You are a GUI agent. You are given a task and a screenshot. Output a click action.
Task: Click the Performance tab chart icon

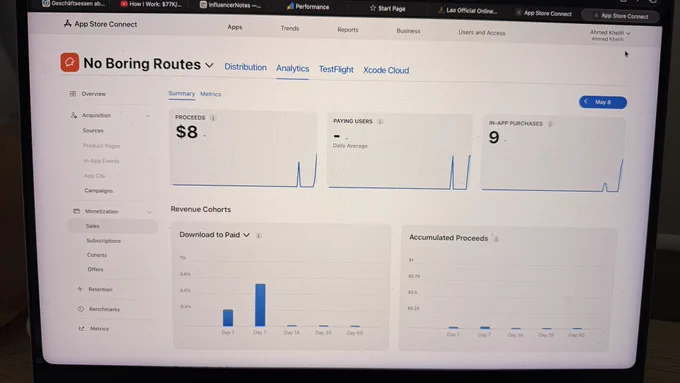click(x=291, y=7)
